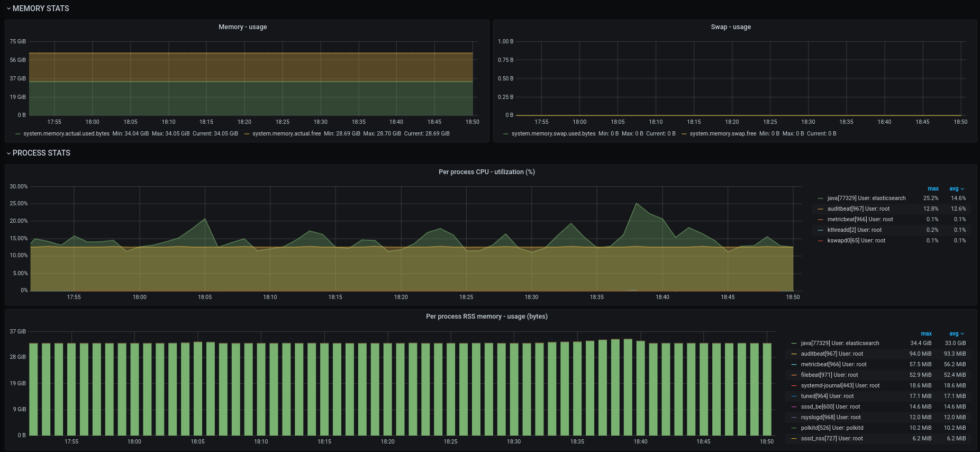980x452 pixels.
Task: Select java[77329] in RSS memory legend
Action: click(840, 343)
